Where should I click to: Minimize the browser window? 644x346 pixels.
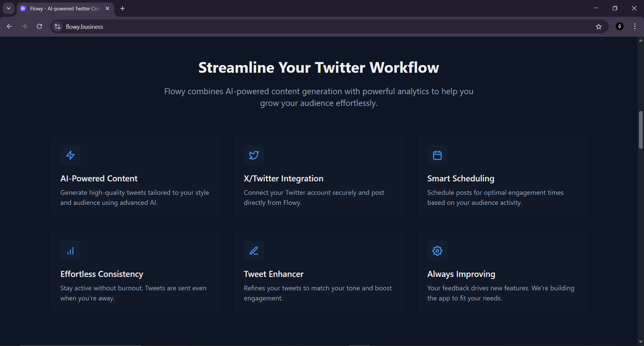pos(596,8)
